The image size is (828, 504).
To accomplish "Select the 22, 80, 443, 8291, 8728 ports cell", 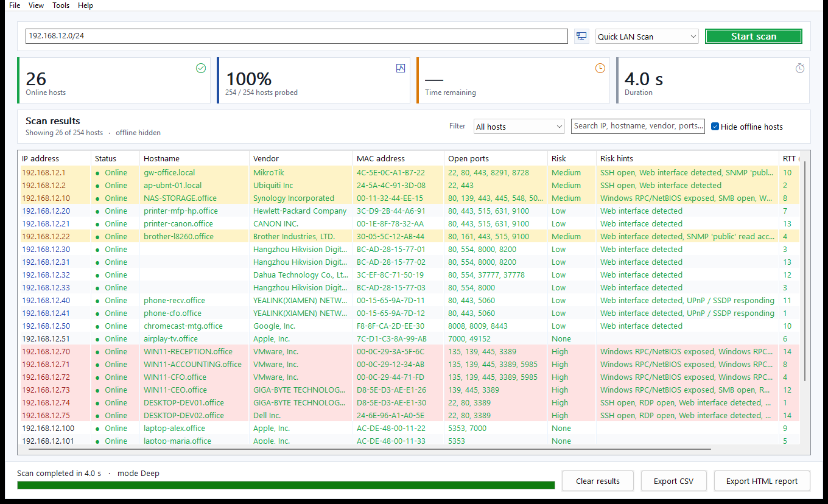I will click(496, 172).
